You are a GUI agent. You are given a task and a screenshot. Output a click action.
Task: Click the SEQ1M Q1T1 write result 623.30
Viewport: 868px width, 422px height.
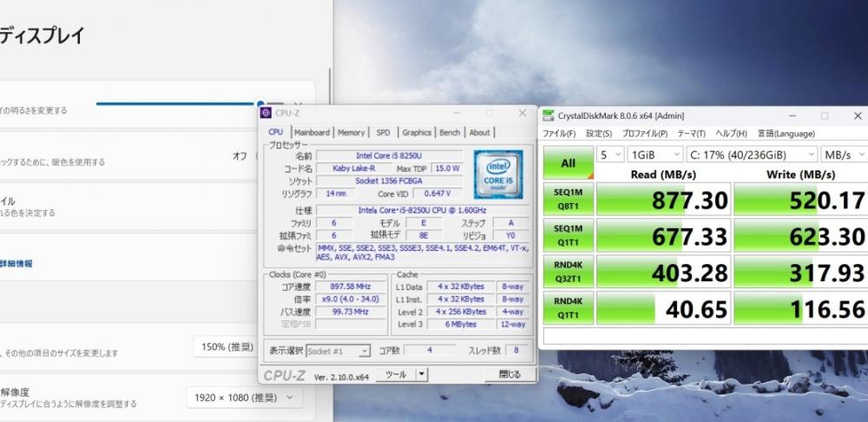[x=800, y=236]
